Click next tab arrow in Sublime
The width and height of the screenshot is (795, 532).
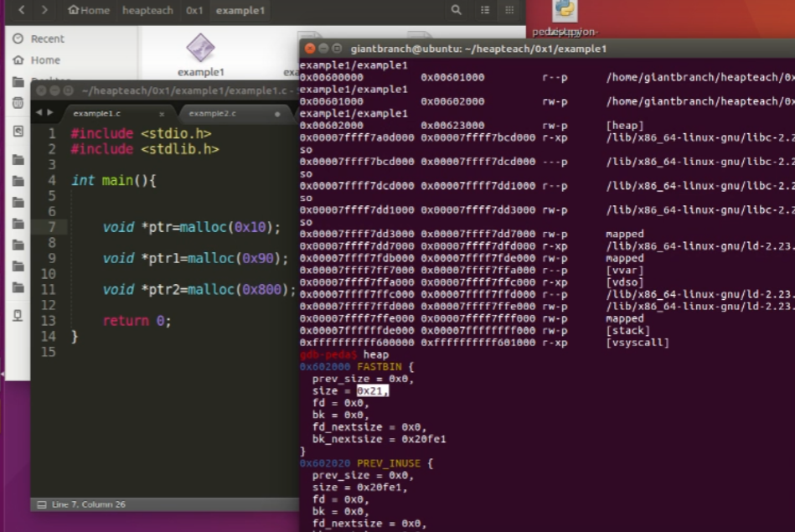pyautogui.click(x=49, y=112)
